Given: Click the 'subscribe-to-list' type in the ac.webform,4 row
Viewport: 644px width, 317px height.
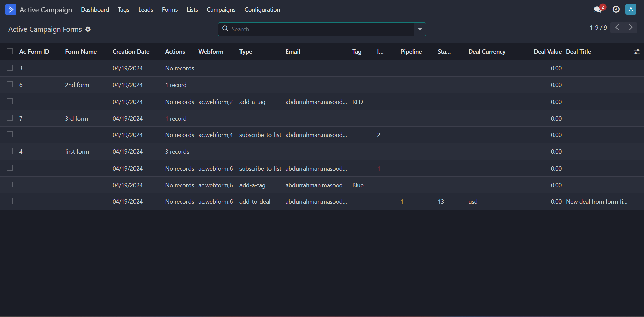Looking at the screenshot, I should (260, 135).
